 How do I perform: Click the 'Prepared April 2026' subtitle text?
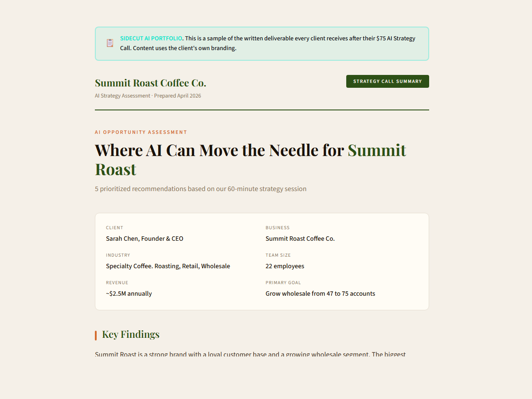177,96
